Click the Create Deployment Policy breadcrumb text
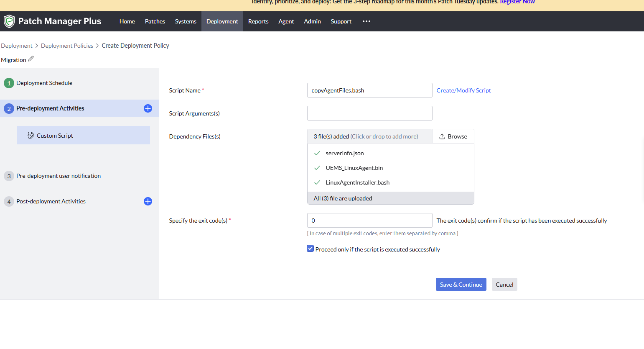Screen dimensions: 644x349 pos(135,46)
